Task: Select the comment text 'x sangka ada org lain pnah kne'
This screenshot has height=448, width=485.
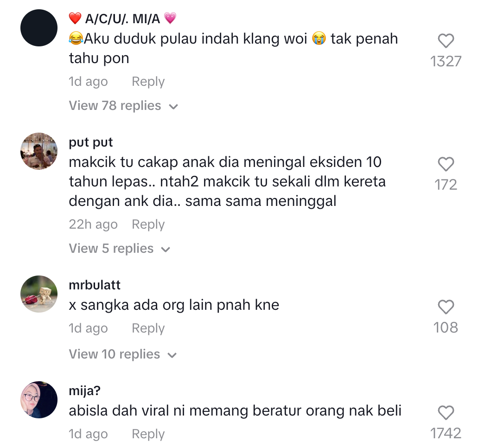Action: point(174,305)
